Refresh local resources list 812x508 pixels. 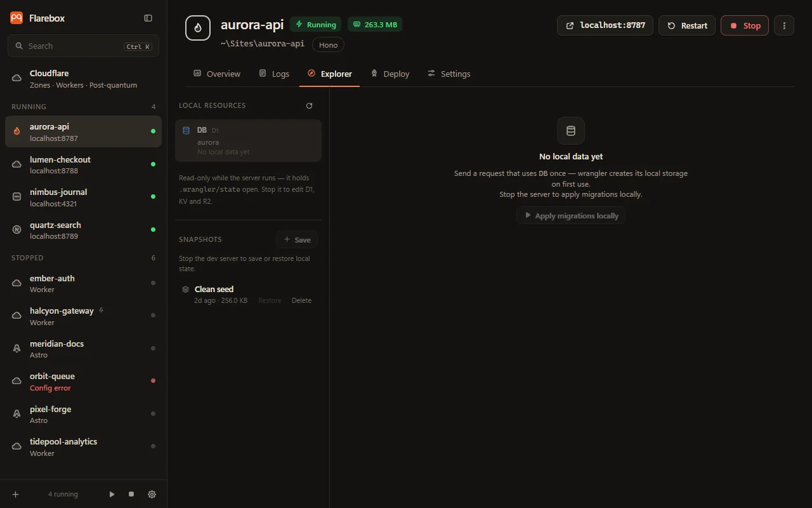(x=310, y=106)
